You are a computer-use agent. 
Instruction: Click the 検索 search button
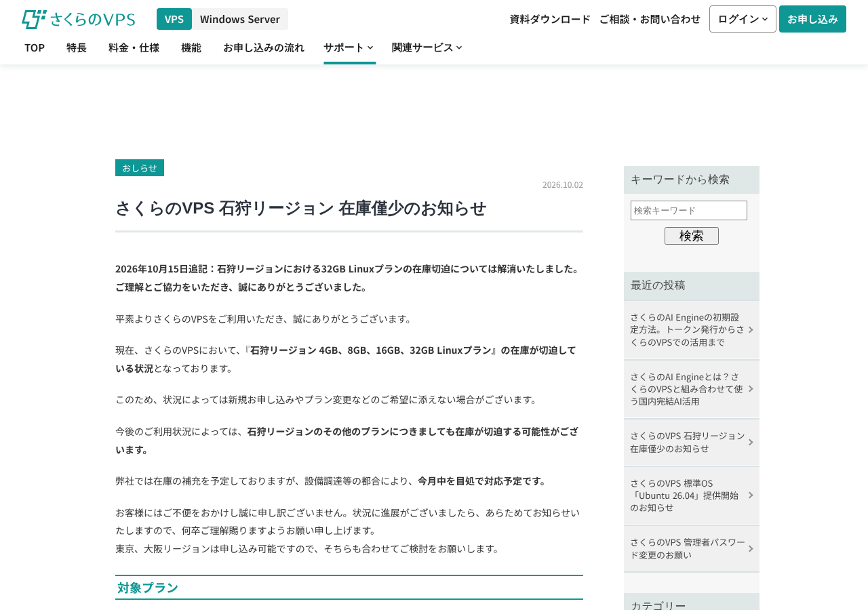[x=692, y=236]
